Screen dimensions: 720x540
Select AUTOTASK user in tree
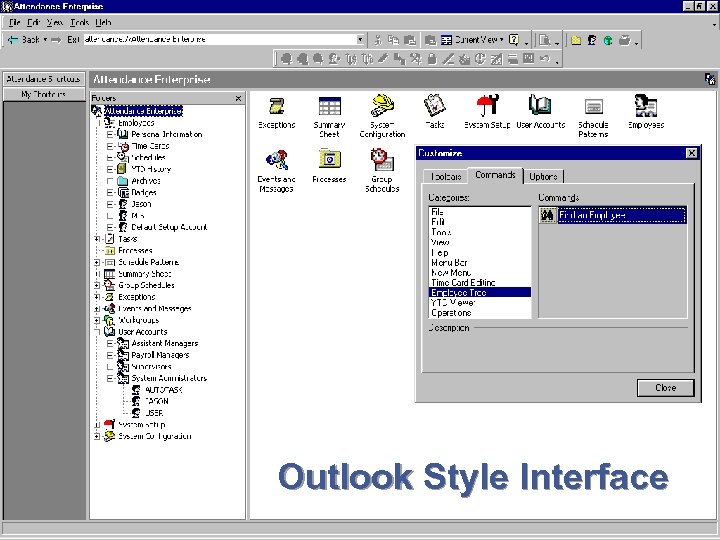coord(164,390)
